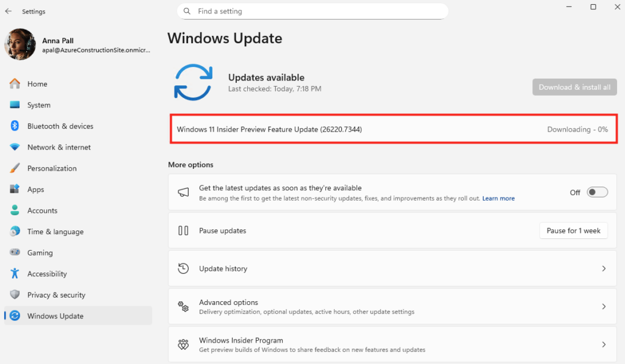Click the Bluetooth & devices sidebar icon
Viewport: 625px width, 364px height.
click(15, 126)
